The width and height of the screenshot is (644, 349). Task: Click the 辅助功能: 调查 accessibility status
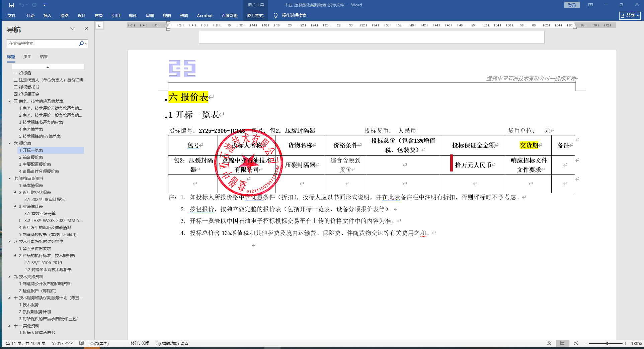pyautogui.click(x=172, y=343)
